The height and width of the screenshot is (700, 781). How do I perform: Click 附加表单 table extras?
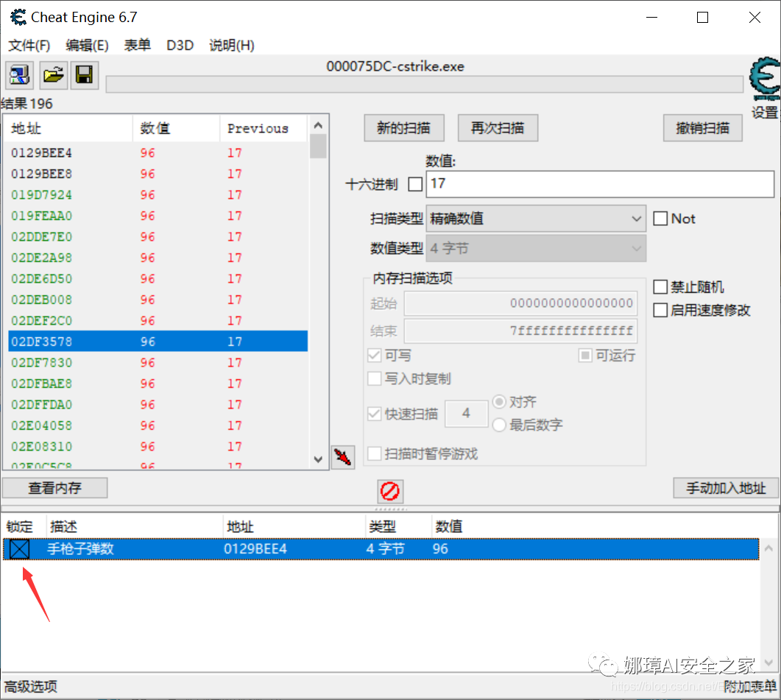tap(749, 687)
